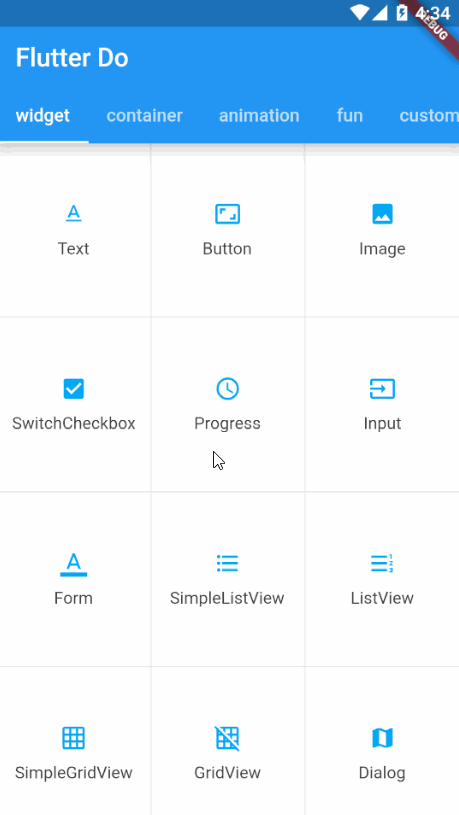Select the ListView numbered list icon
The image size is (459, 815).
click(x=382, y=563)
